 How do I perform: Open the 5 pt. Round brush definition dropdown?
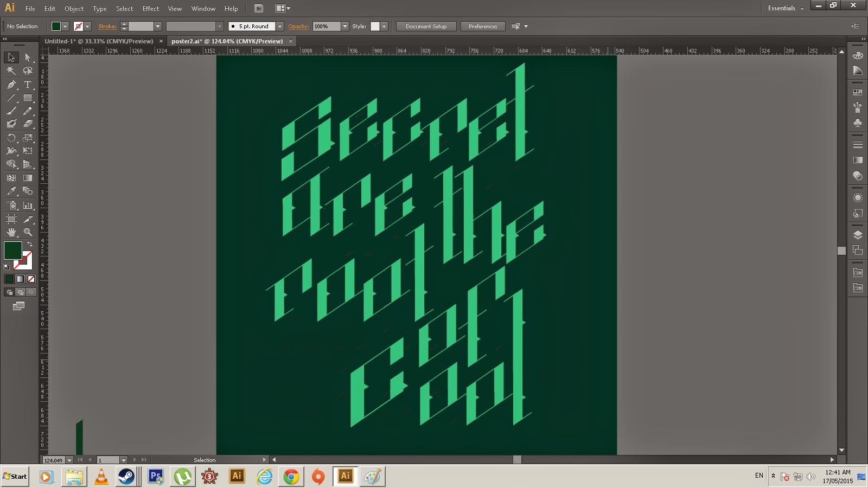tap(280, 26)
